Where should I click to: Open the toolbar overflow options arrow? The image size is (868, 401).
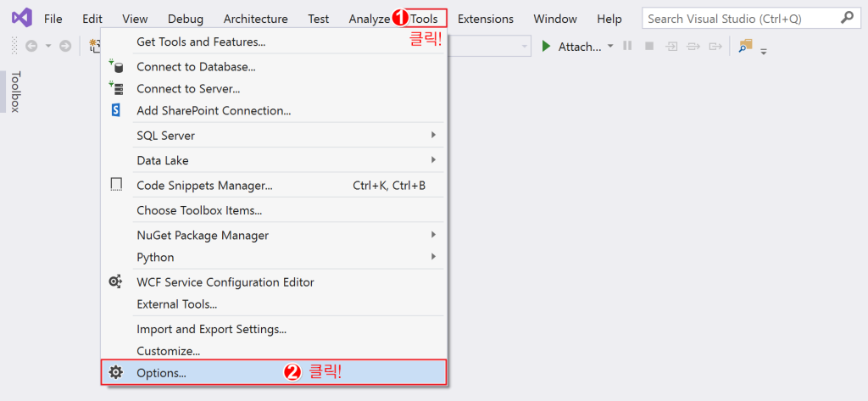point(764,52)
